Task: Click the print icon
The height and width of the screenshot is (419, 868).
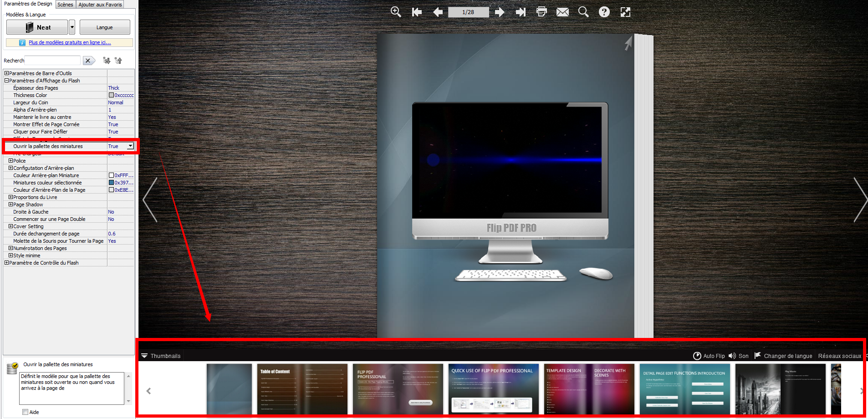Action: click(541, 12)
